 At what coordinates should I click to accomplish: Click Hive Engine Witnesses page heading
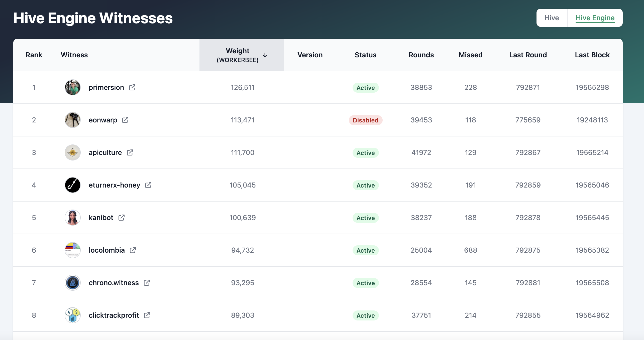click(x=93, y=18)
